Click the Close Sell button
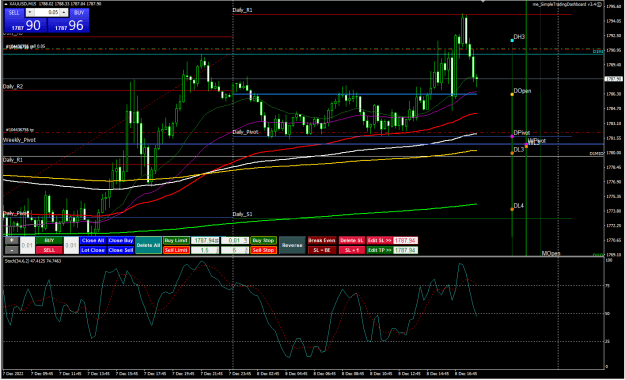The width and height of the screenshot is (625, 380). pyautogui.click(x=121, y=250)
